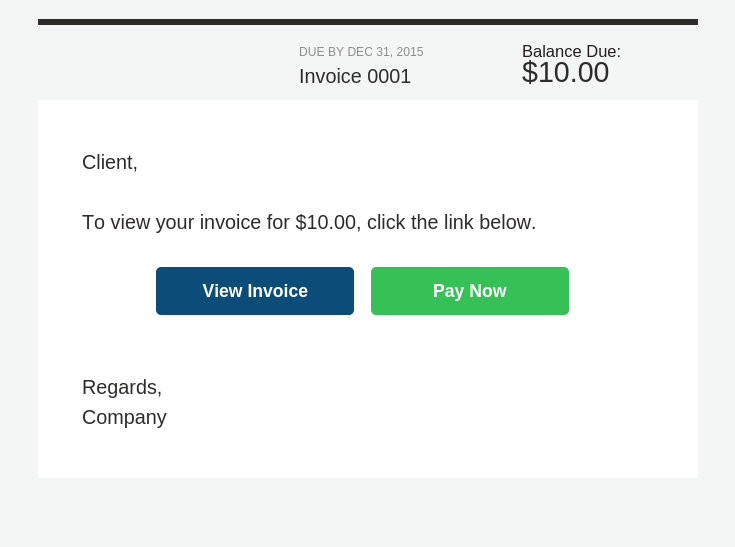Click the word Now on green button
Screen dimensions: 735x547
click(488, 291)
